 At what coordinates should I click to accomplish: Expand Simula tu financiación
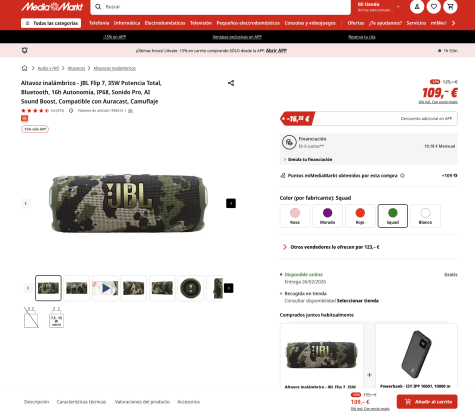[x=308, y=159]
